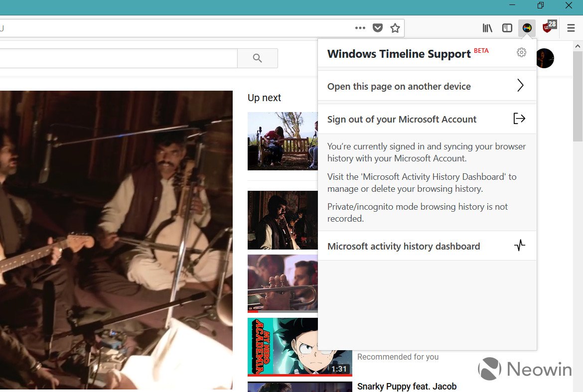Open the Microsoft activity history dashboard
Viewport: 583px width, 392px height.
coord(404,246)
